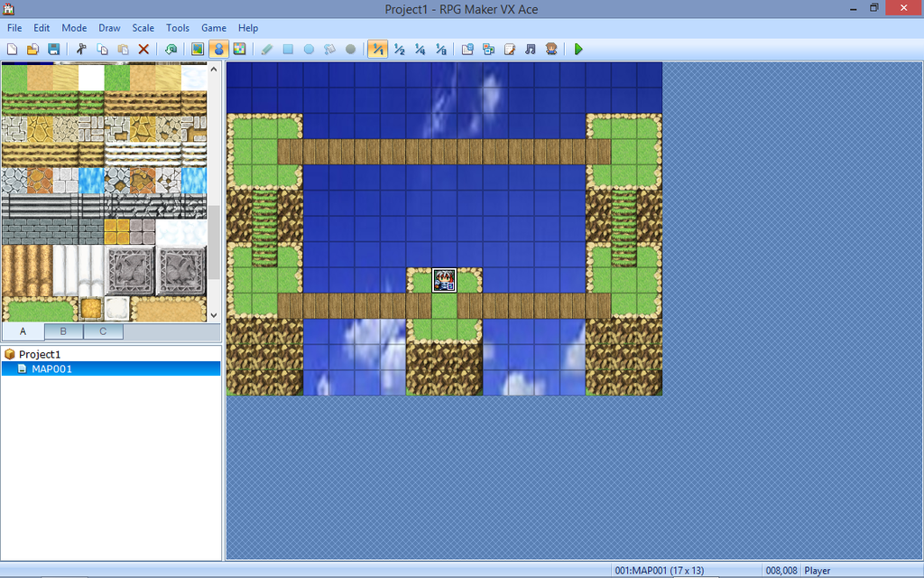Open the Tools menu
This screenshot has width=924, height=578.
click(178, 28)
